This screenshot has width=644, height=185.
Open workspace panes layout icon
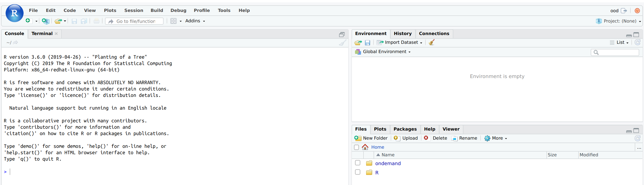click(x=174, y=21)
